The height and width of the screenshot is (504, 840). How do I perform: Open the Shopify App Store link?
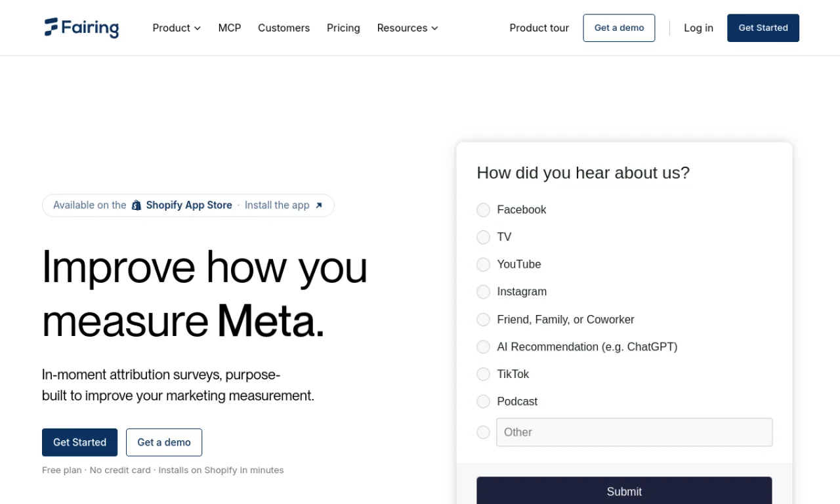click(x=188, y=205)
